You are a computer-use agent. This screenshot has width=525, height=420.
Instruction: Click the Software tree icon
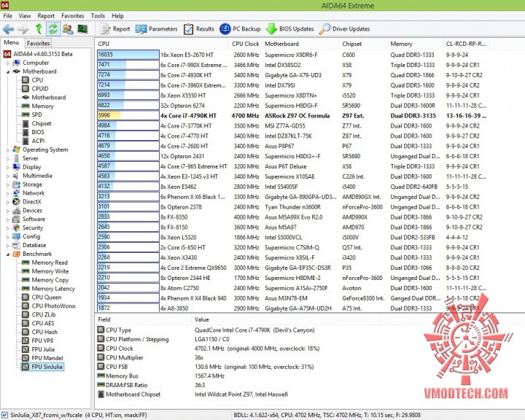click(x=16, y=219)
